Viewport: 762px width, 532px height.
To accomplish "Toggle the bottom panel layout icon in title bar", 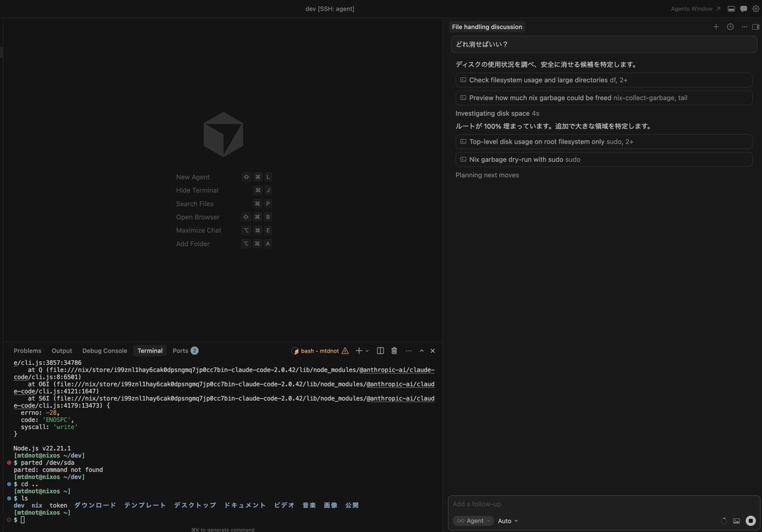I will (731, 9).
